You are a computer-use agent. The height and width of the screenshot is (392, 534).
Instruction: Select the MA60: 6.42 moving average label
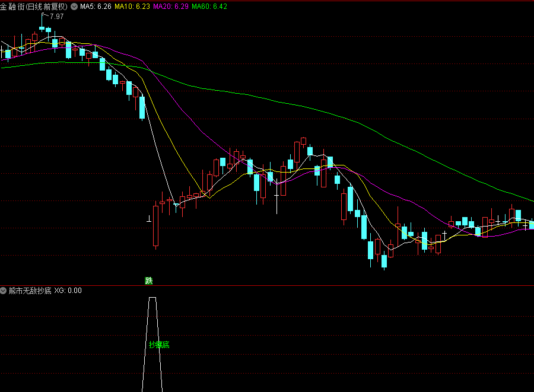(x=209, y=7)
